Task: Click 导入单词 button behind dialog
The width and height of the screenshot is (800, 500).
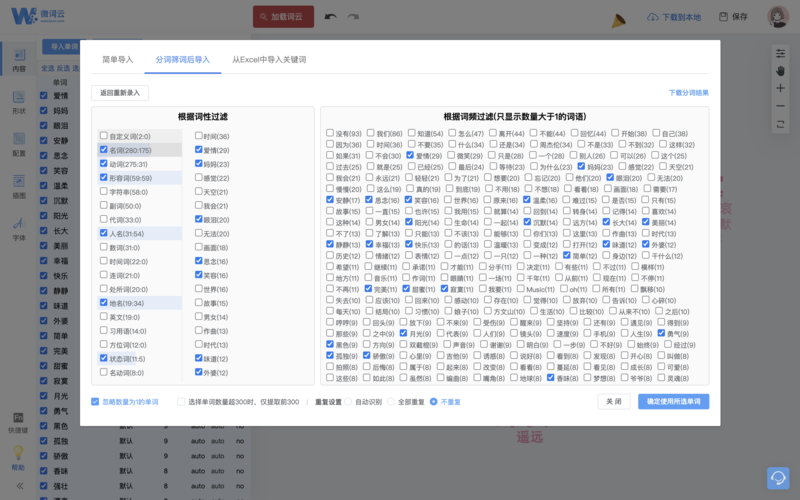Action: click(64, 46)
